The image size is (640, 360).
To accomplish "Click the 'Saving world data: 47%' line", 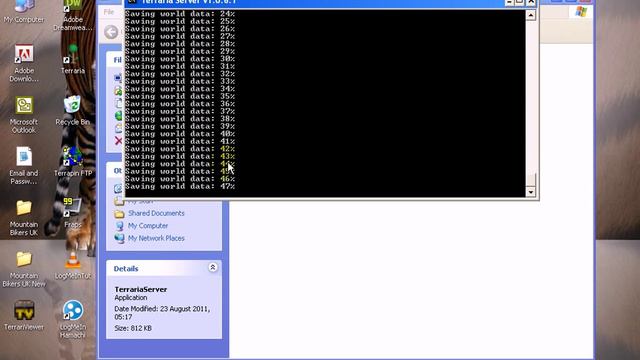I will click(180, 187).
